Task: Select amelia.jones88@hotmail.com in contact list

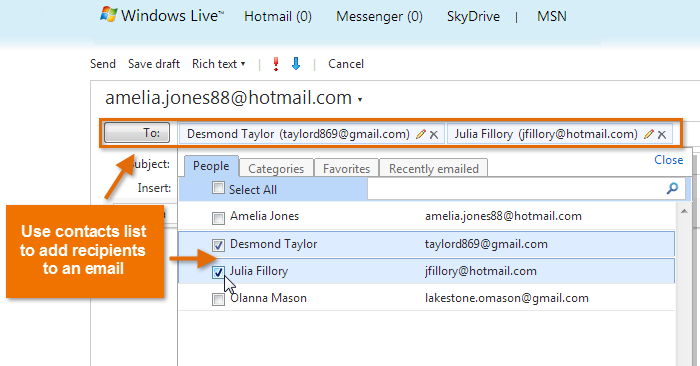Action: pos(503,216)
